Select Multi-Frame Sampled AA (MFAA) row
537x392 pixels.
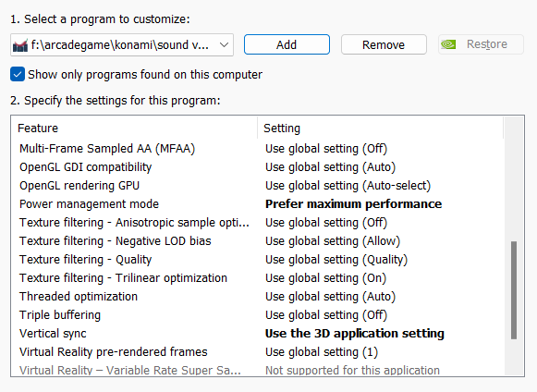(258, 149)
